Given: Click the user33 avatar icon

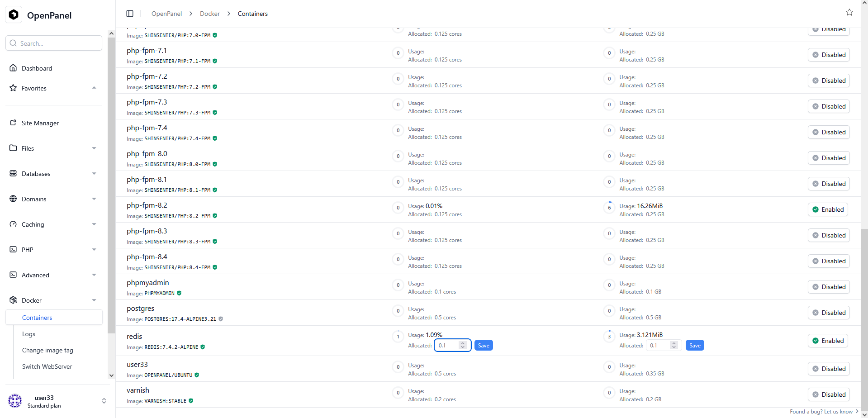Looking at the screenshot, I should click(15, 401).
